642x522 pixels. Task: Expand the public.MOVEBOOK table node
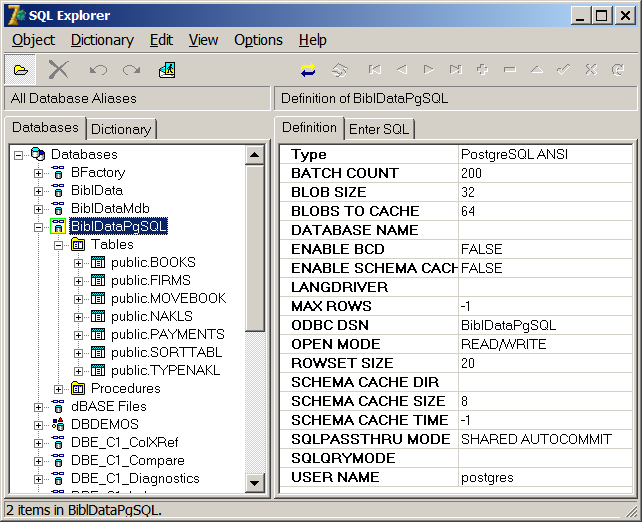(x=78, y=299)
